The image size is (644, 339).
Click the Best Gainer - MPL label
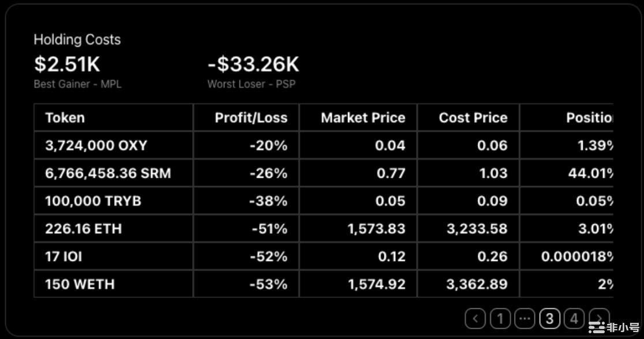(77, 84)
